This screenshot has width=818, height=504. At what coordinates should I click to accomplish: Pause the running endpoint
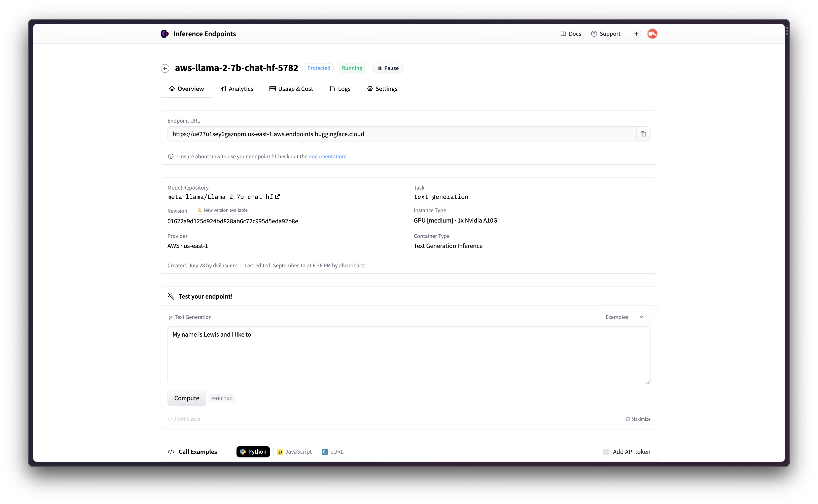[388, 68]
